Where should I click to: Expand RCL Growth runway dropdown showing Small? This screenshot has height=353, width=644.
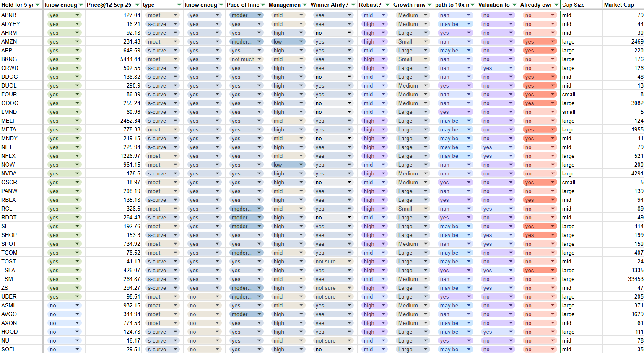tap(426, 209)
